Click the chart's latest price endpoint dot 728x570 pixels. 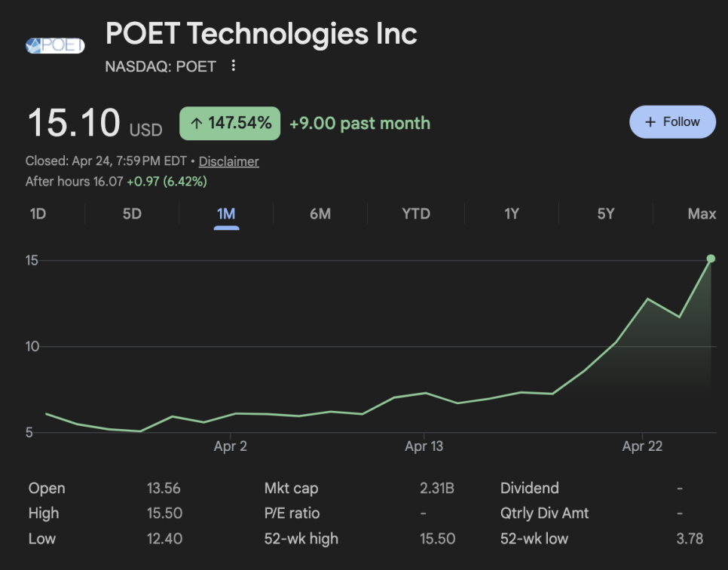711,259
